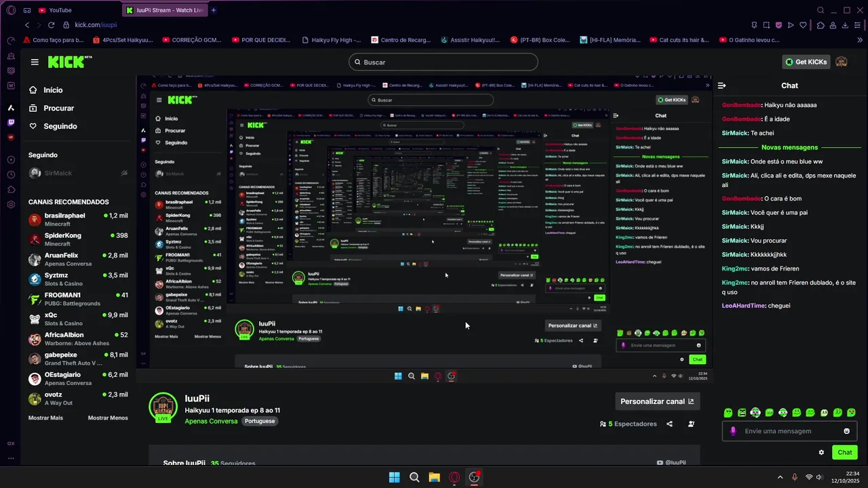This screenshot has width=868, height=488.
Task: Open browser extensions puzzle icon
Action: pyautogui.click(x=821, y=25)
